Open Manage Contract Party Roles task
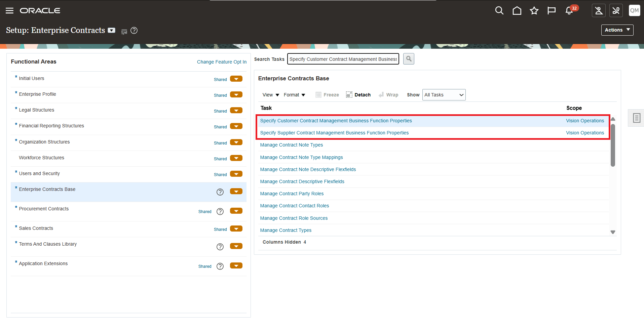 [x=292, y=194]
